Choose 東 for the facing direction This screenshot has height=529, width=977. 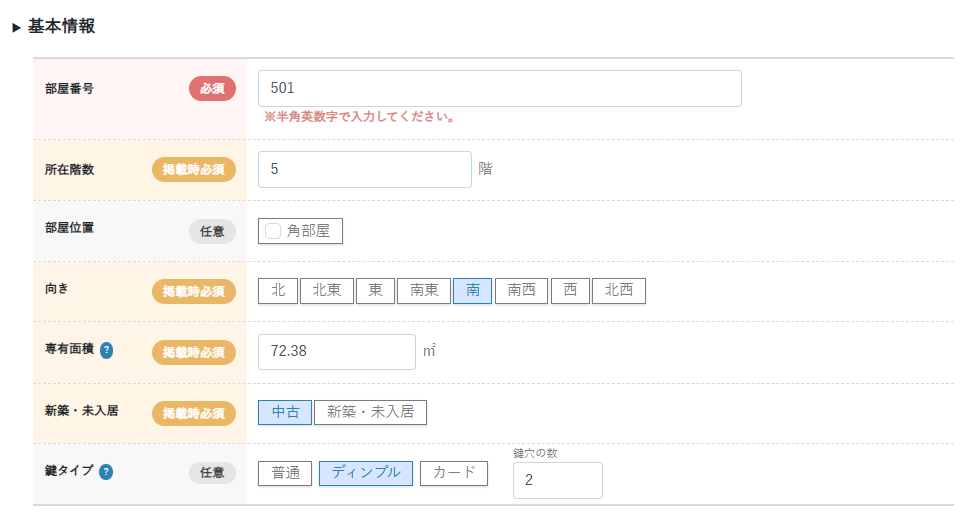click(x=375, y=291)
